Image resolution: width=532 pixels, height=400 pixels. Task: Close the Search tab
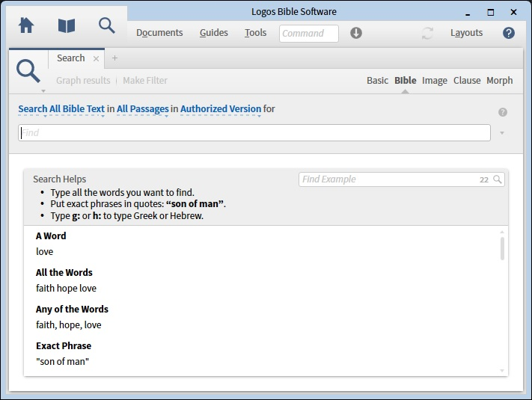(x=97, y=58)
